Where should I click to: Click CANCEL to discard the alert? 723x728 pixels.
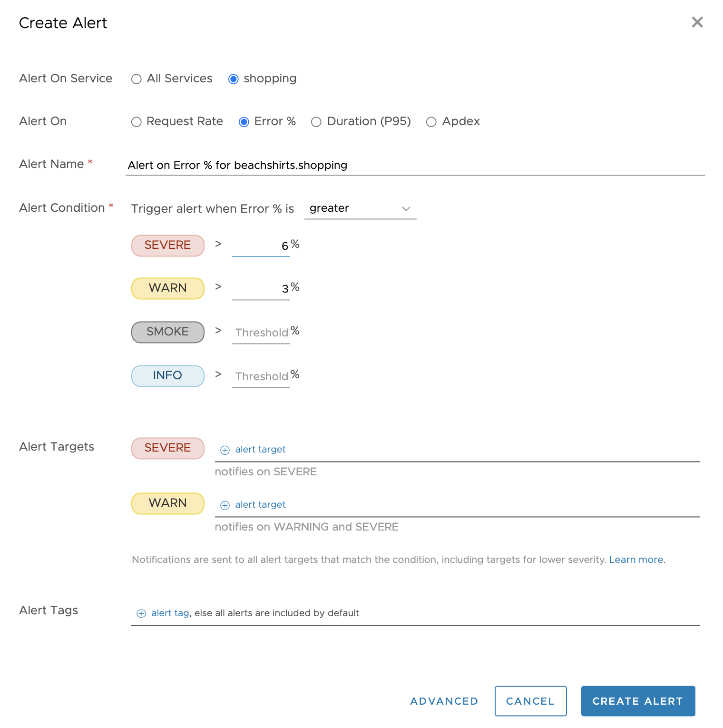click(530, 701)
